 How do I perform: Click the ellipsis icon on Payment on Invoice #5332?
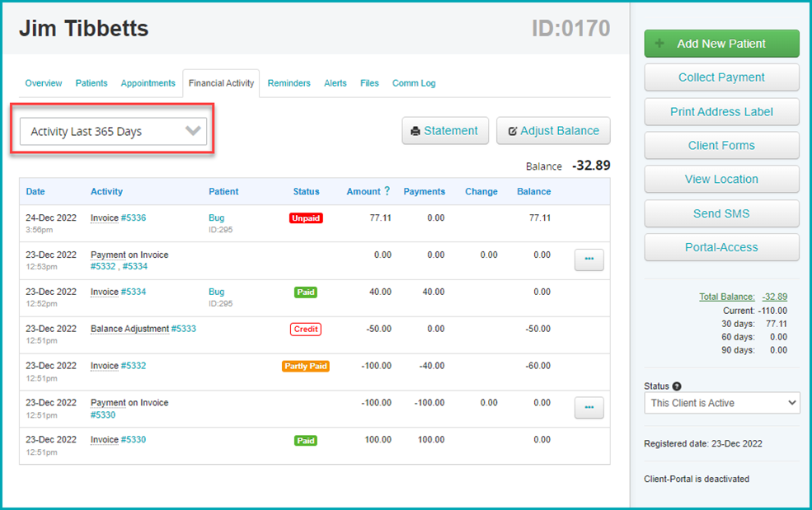(589, 260)
